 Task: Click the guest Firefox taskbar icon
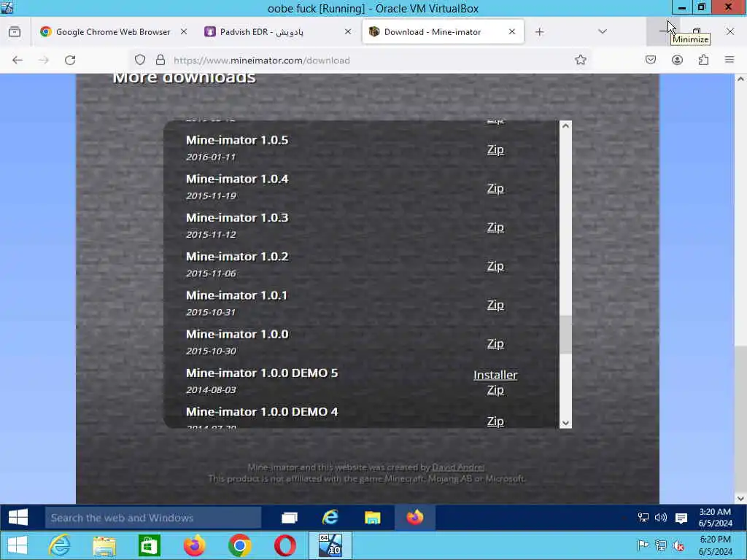(415, 518)
